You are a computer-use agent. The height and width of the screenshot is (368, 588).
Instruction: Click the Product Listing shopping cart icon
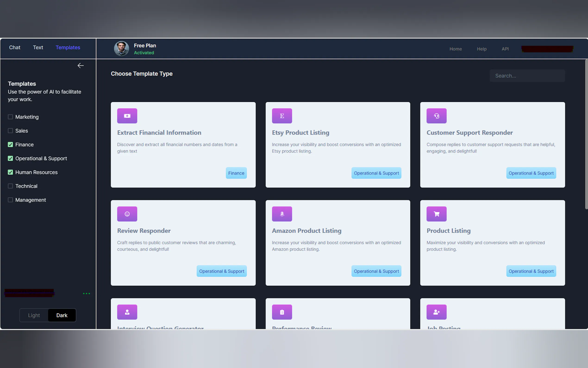[x=436, y=214]
